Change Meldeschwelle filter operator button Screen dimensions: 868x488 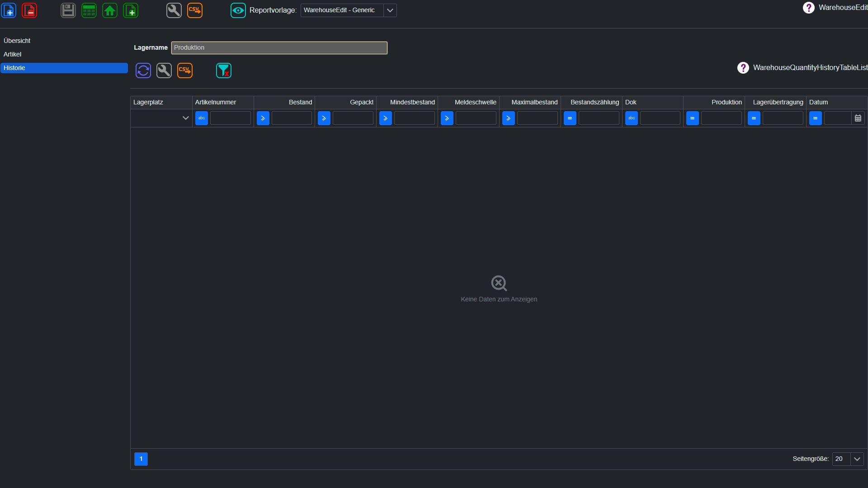point(447,118)
